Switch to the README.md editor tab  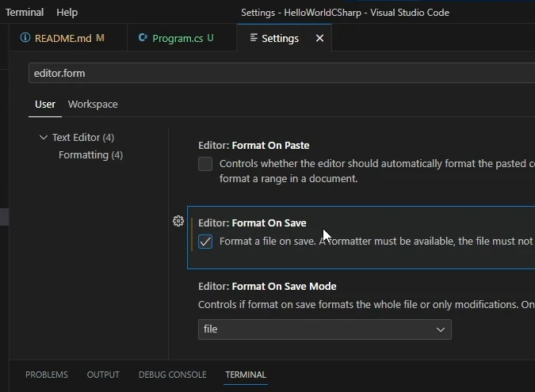click(63, 38)
